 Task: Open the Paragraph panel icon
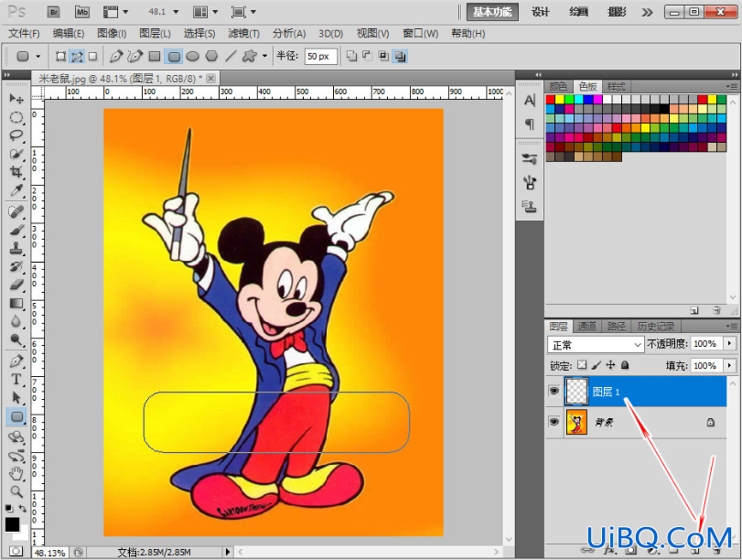coord(530,124)
